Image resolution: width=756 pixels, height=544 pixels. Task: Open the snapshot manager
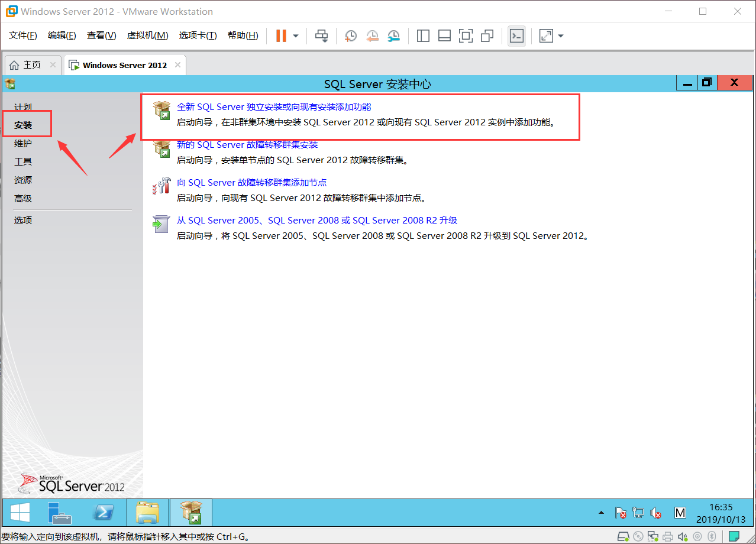[393, 35]
